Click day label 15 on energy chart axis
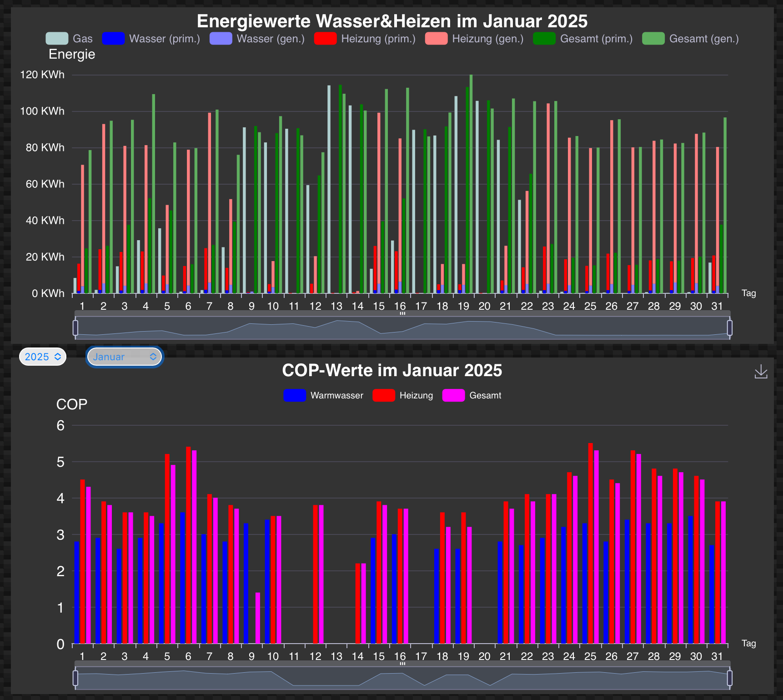This screenshot has height=700, width=783. coord(378,306)
